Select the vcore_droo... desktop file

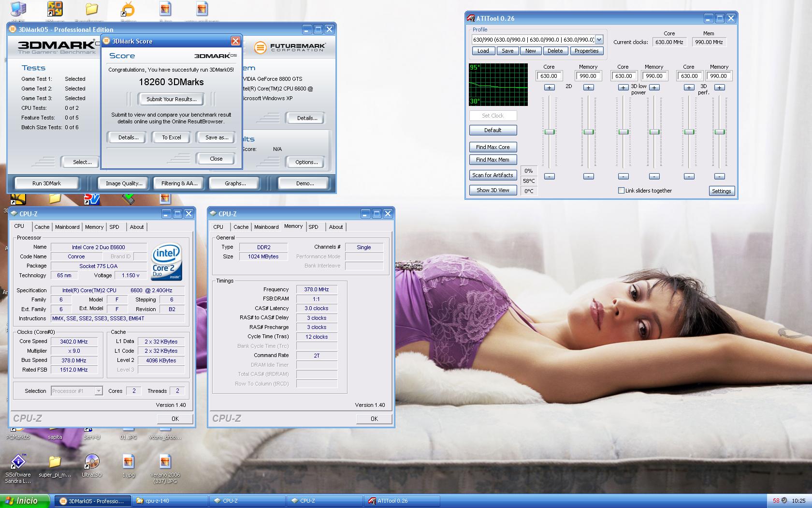point(165,433)
